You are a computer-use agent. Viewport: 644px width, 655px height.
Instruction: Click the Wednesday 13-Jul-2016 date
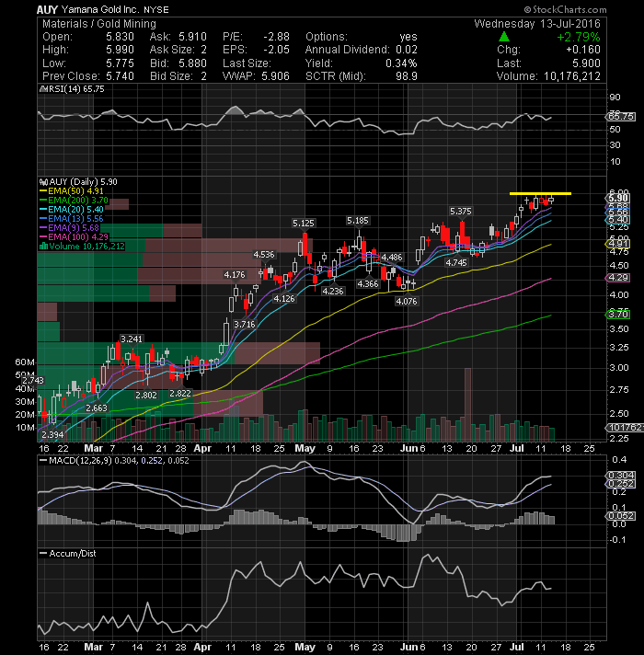click(x=537, y=23)
